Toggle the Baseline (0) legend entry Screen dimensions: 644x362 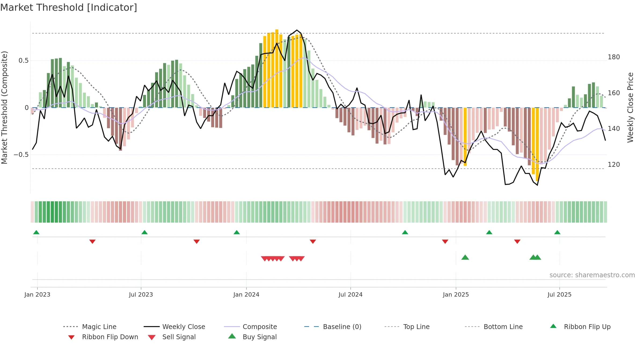[333, 327]
